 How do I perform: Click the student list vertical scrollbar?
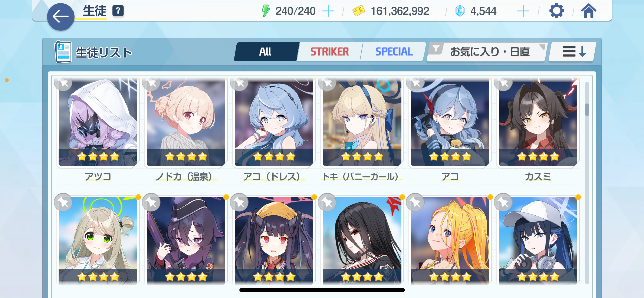click(x=587, y=182)
